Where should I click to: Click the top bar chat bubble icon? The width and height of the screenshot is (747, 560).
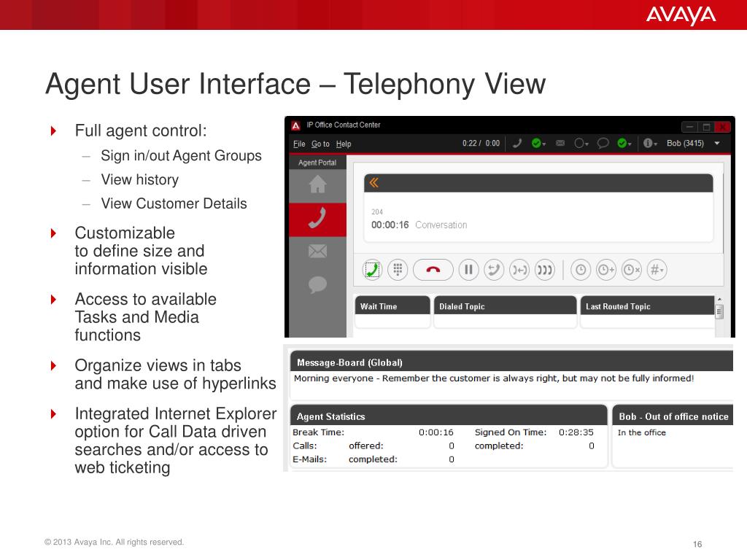603,143
